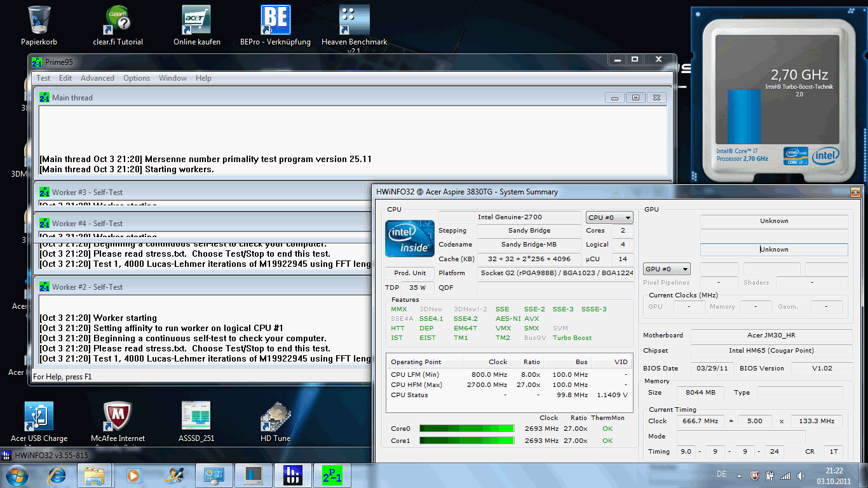The height and width of the screenshot is (488, 868).
Task: Click the BIOS Version value V1.02
Action: tap(824, 368)
